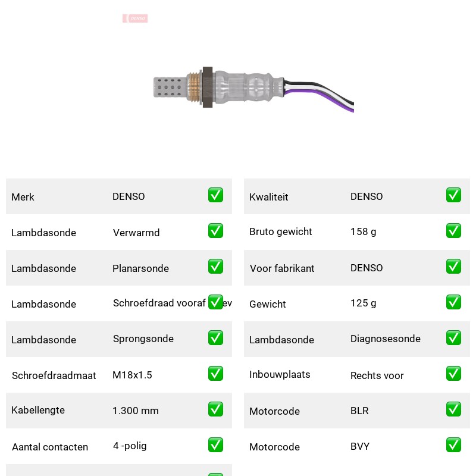
Task: Click checkmark beside Rechts voor Inbouwplaats
Action: [453, 374]
